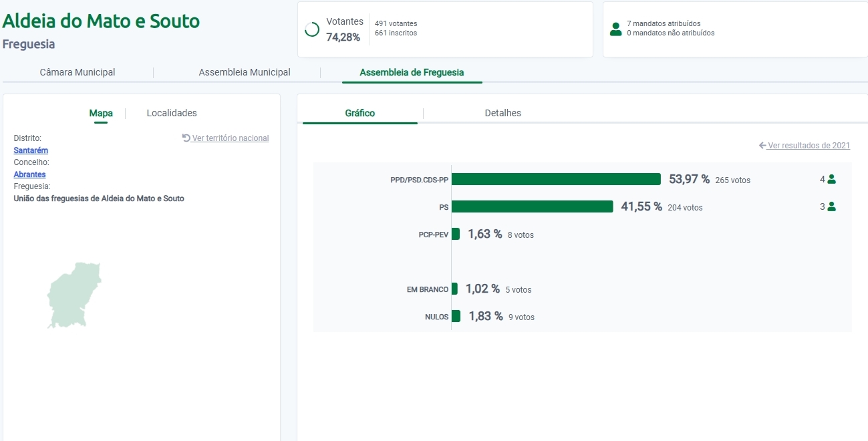
Task: Click the mandates person icon in header
Action: pos(615,29)
